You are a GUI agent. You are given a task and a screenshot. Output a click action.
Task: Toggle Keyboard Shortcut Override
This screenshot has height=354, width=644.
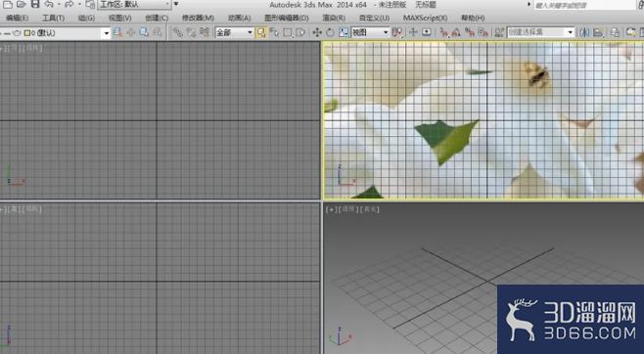click(427, 32)
